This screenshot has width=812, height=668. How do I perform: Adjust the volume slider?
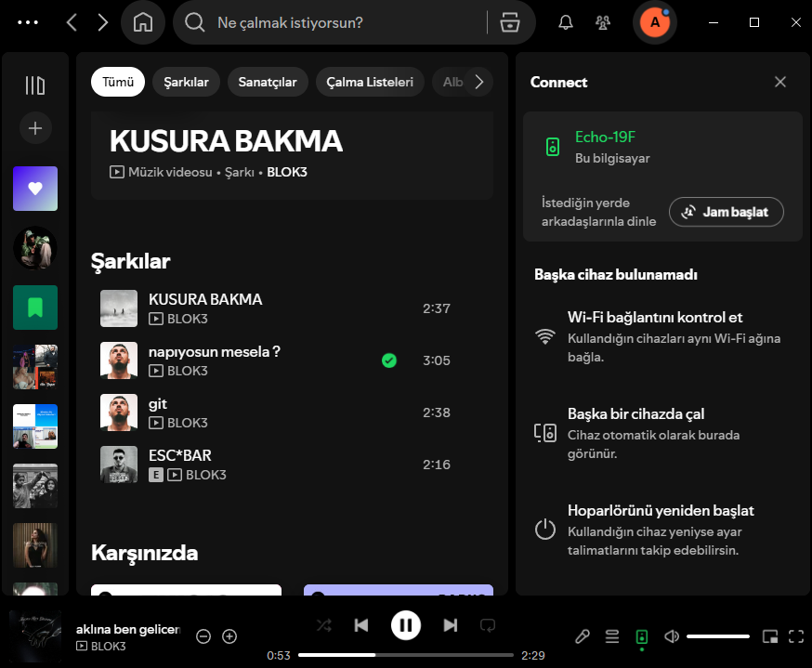pos(718,636)
